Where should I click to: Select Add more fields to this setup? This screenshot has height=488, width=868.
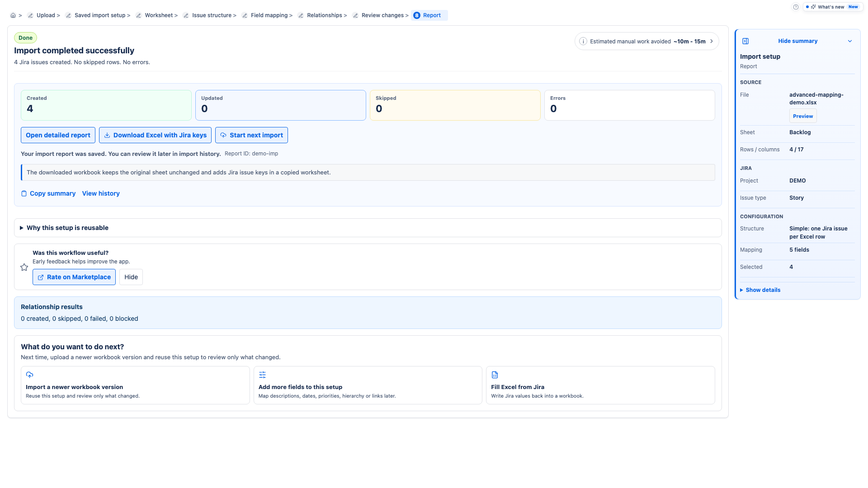368,385
